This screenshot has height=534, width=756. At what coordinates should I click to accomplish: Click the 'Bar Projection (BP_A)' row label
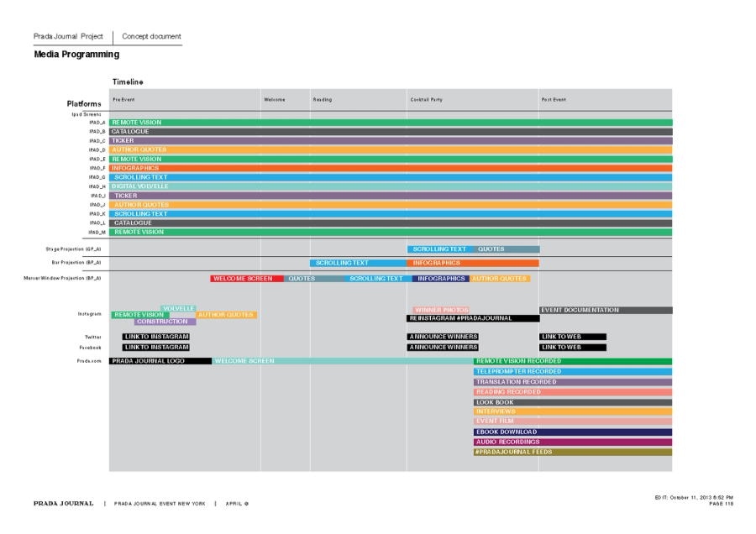76,263
